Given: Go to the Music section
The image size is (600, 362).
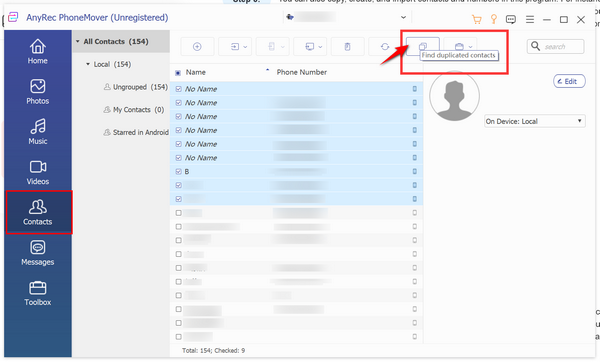Looking at the screenshot, I should coord(38,132).
